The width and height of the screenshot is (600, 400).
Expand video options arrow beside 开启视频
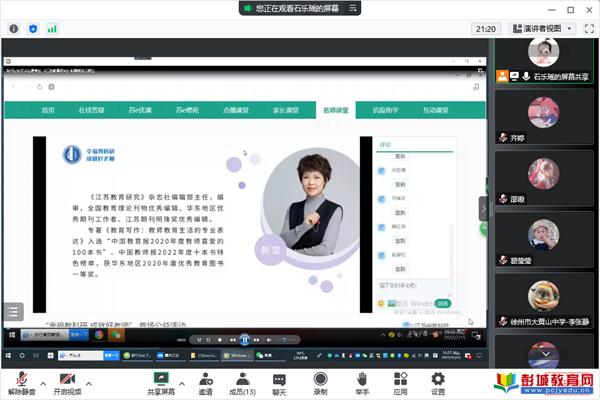pyautogui.click(x=89, y=383)
